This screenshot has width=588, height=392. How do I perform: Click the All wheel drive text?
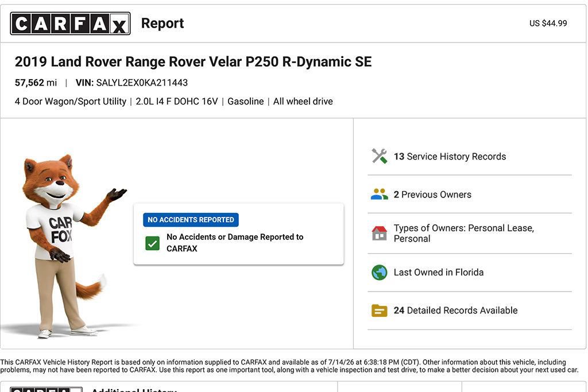click(303, 102)
